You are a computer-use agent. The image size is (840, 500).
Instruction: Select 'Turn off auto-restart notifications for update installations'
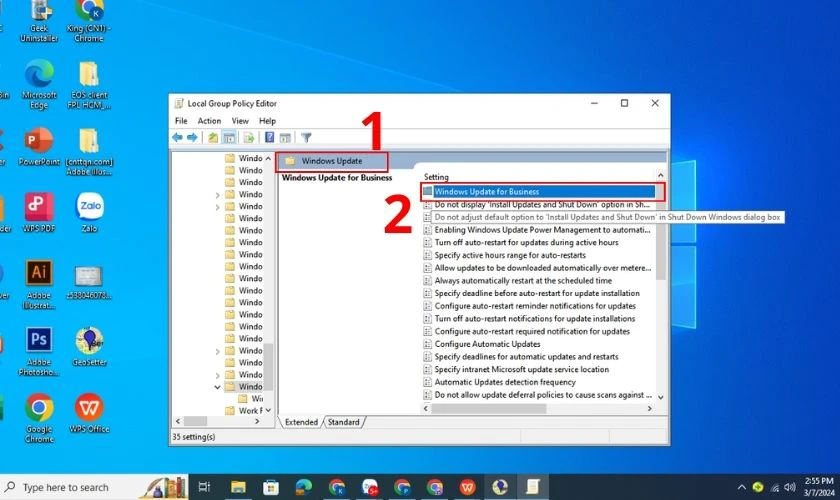coord(530,319)
